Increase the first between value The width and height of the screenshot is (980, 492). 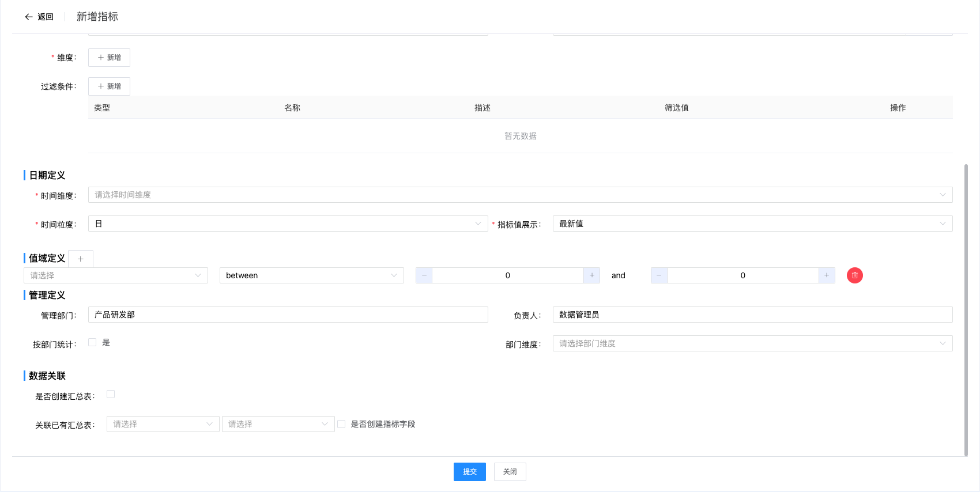pyautogui.click(x=591, y=275)
